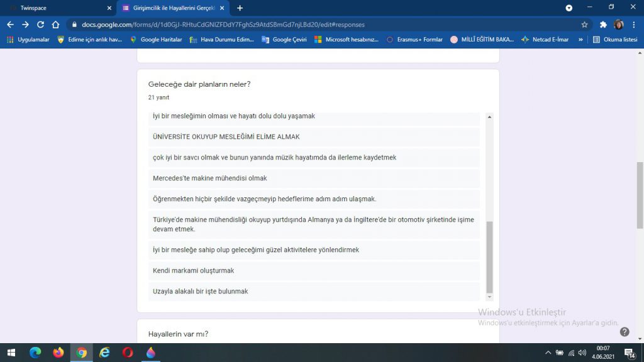Click the network icon in system tray
Viewport: 644px width, 362px height.
tap(571, 353)
